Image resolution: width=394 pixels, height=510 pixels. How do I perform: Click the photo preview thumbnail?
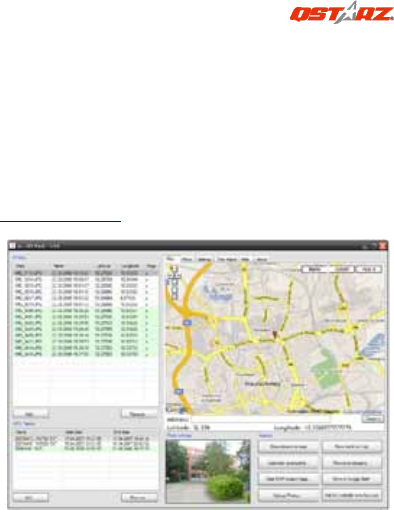[208, 471]
